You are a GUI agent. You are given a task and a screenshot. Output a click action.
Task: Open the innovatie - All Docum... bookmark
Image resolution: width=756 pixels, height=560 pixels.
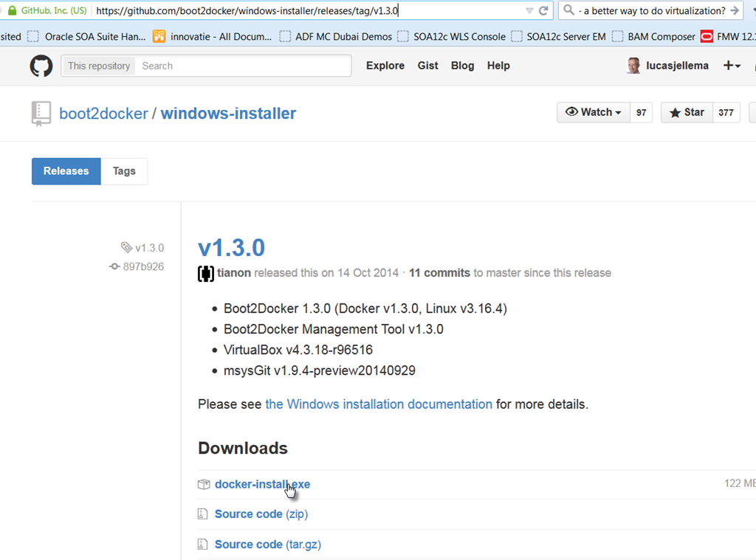pyautogui.click(x=213, y=37)
